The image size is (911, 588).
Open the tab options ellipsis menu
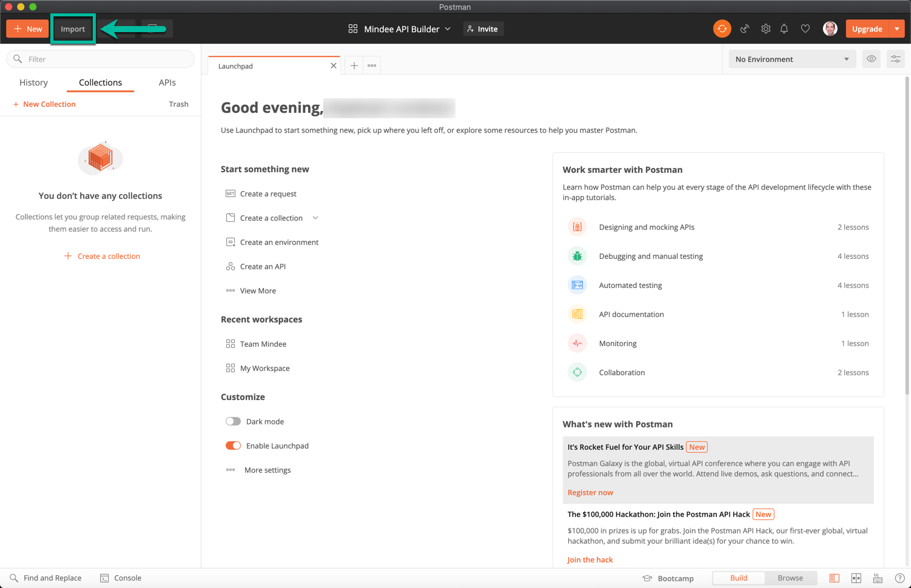(x=372, y=65)
